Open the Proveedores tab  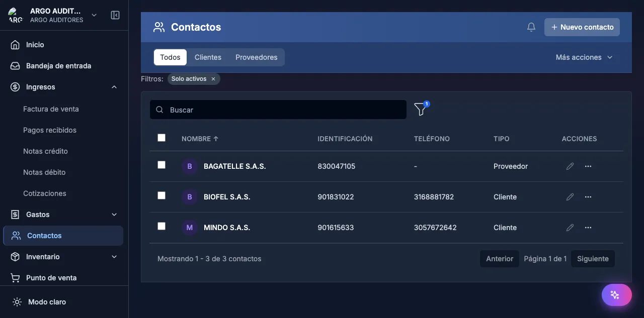[x=256, y=57]
